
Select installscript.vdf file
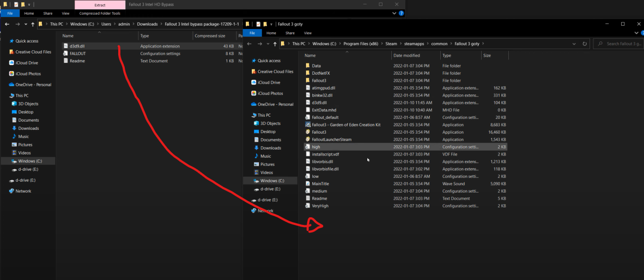pos(326,154)
